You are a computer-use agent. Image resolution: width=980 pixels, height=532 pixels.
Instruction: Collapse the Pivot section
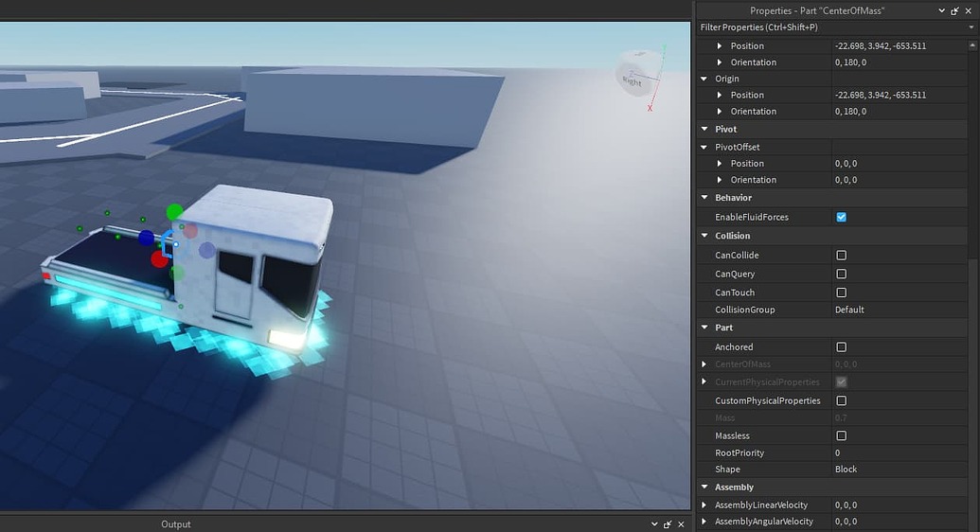point(704,129)
